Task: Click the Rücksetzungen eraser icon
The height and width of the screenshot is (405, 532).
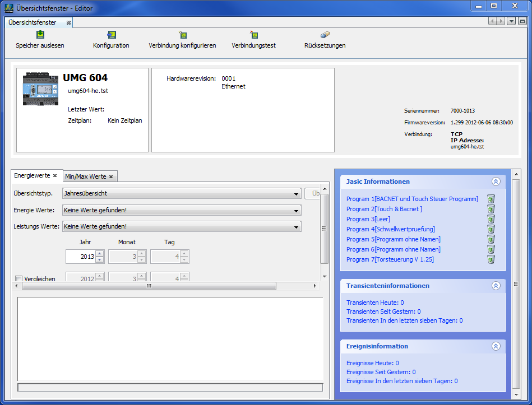Action: [325, 35]
